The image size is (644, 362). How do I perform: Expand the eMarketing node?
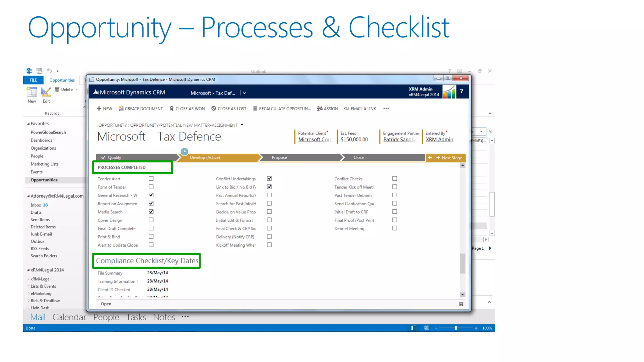[28, 293]
